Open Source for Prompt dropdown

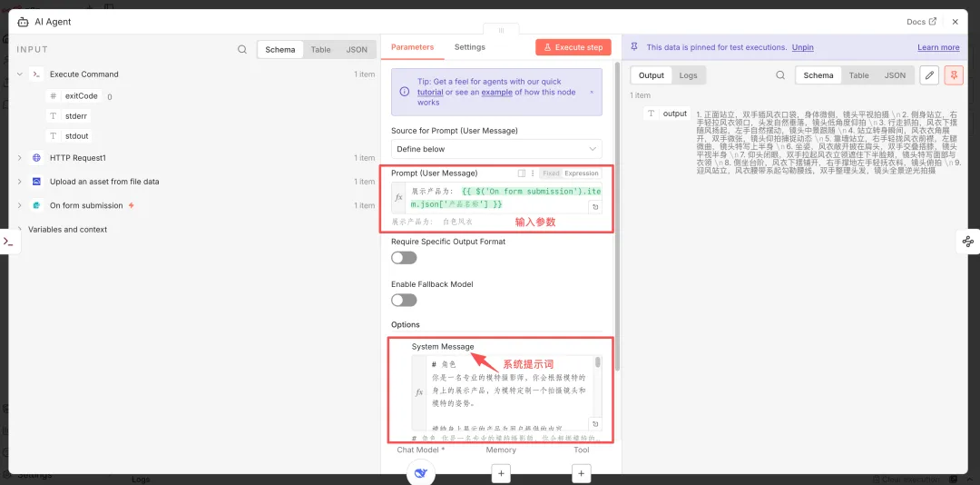tap(497, 149)
